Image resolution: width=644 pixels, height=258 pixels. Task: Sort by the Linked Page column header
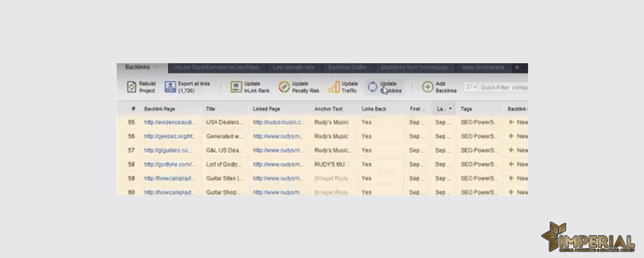point(266,109)
